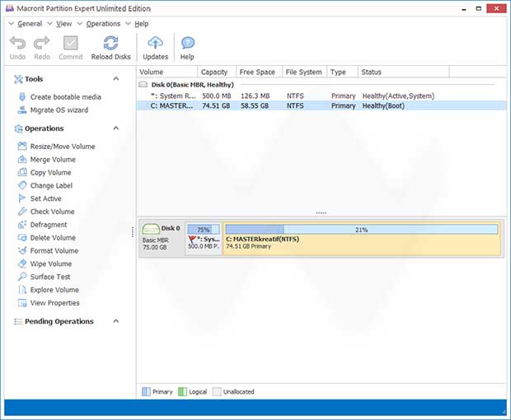Click the vertical sidebar splitter dots
The height and width of the screenshot is (420, 511).
pyautogui.click(x=133, y=231)
